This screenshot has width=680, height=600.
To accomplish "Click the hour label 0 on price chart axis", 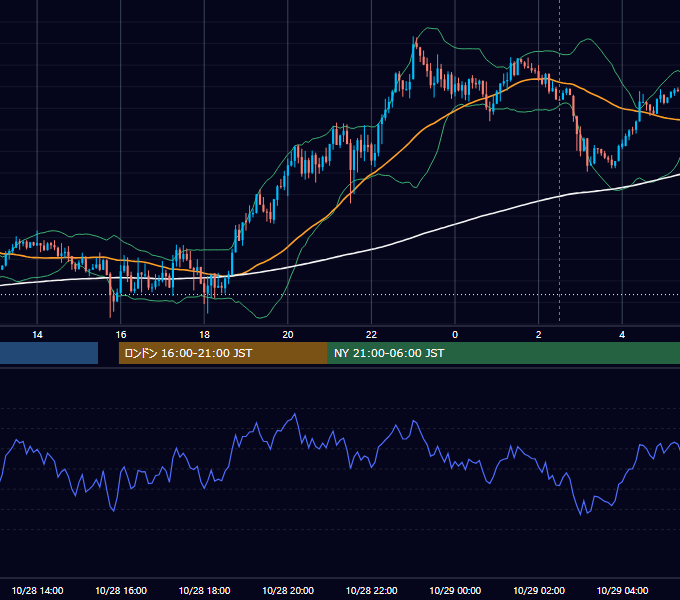I will (455, 335).
